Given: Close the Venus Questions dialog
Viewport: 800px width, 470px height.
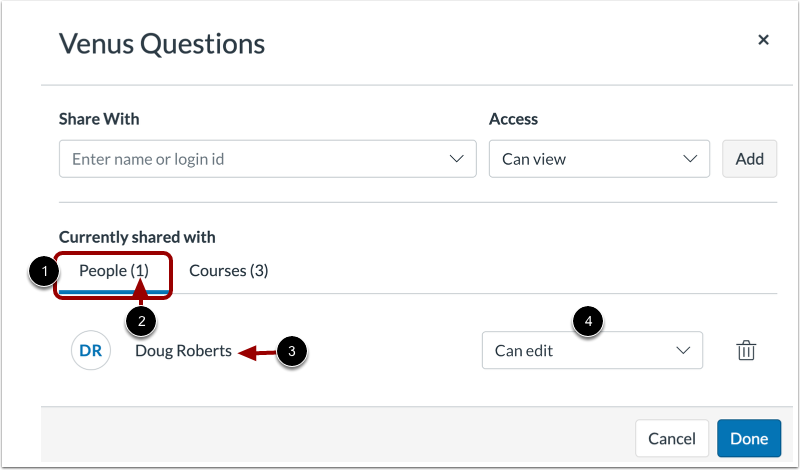Looking at the screenshot, I should pos(763,40).
